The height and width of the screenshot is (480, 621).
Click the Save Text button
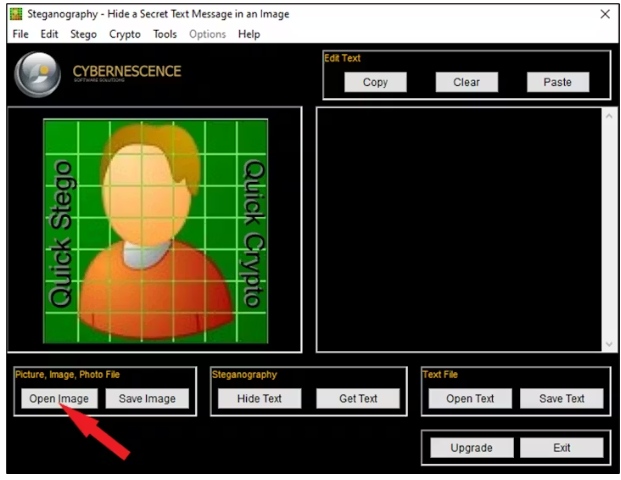click(561, 398)
